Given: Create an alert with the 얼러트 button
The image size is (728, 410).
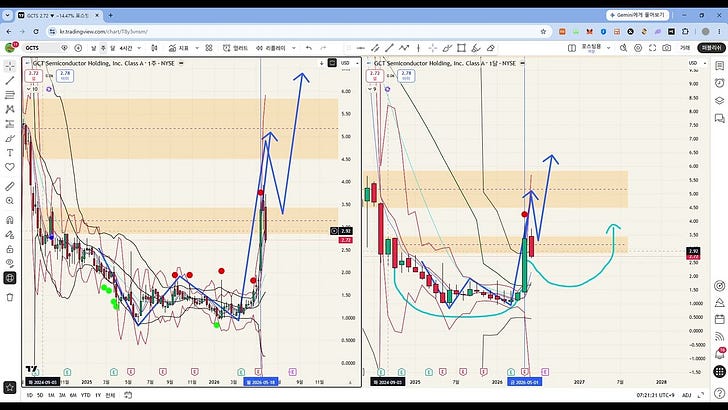Looking at the screenshot, I should [x=235, y=48].
